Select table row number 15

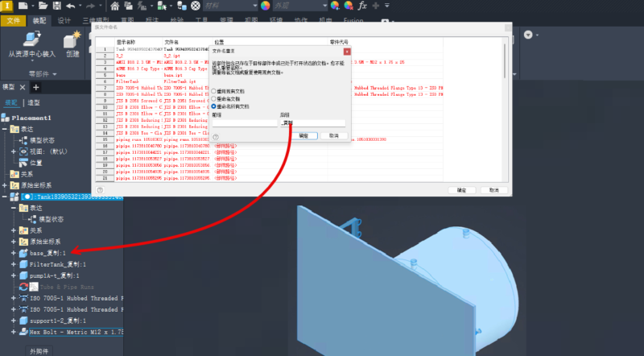click(x=105, y=140)
